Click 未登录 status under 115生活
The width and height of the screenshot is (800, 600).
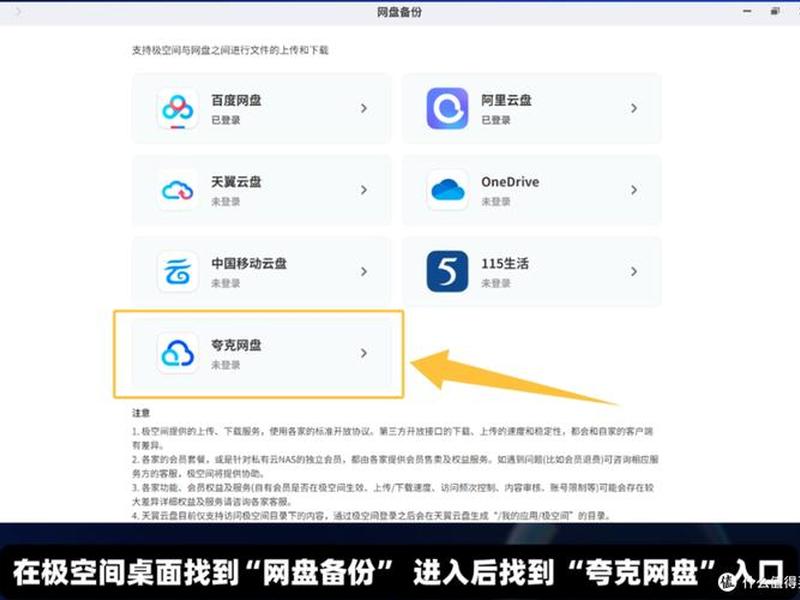pyautogui.click(x=495, y=283)
